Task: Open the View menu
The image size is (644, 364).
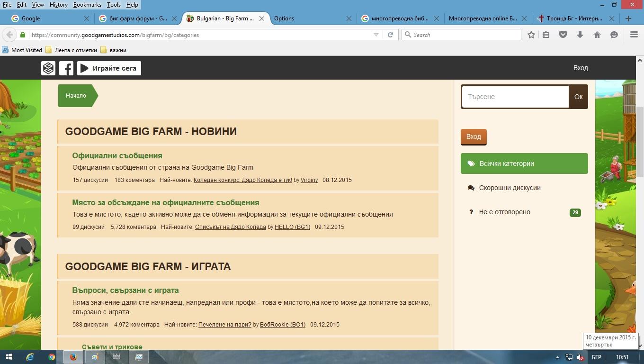Action: click(x=38, y=4)
